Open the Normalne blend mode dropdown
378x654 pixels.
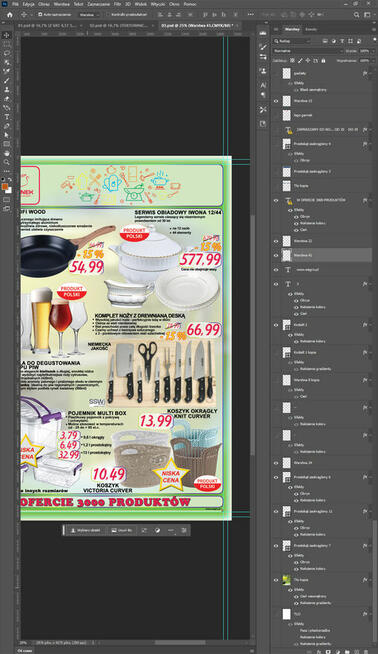[x=307, y=51]
